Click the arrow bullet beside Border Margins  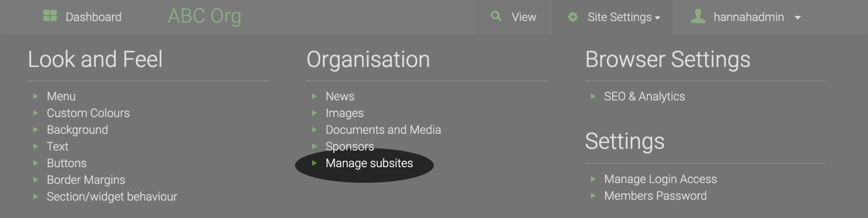[35, 179]
